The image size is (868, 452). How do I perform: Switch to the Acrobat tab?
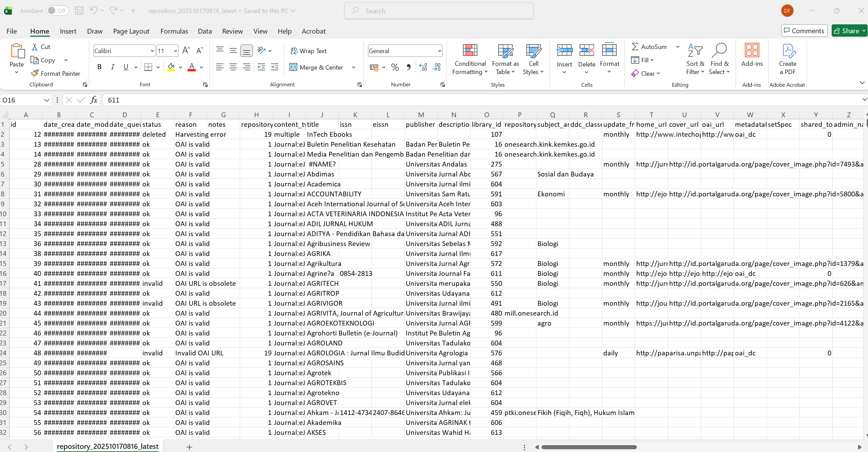point(313,31)
